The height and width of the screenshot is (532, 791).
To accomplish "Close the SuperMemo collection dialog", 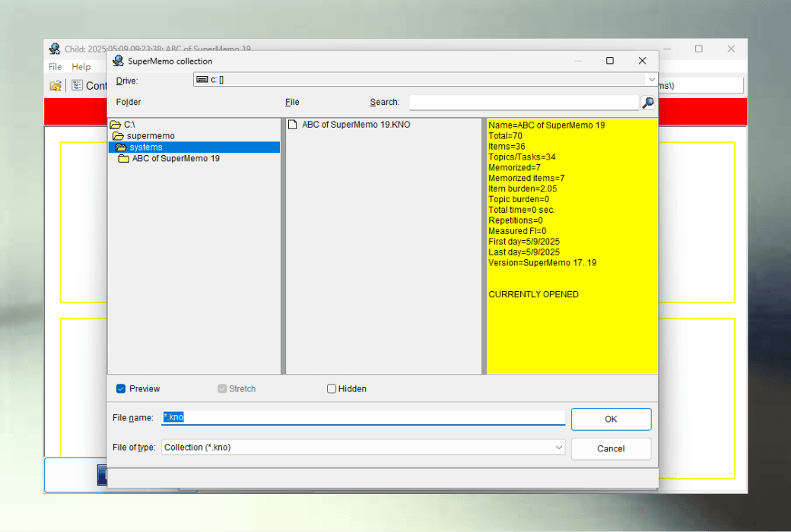I will click(642, 61).
